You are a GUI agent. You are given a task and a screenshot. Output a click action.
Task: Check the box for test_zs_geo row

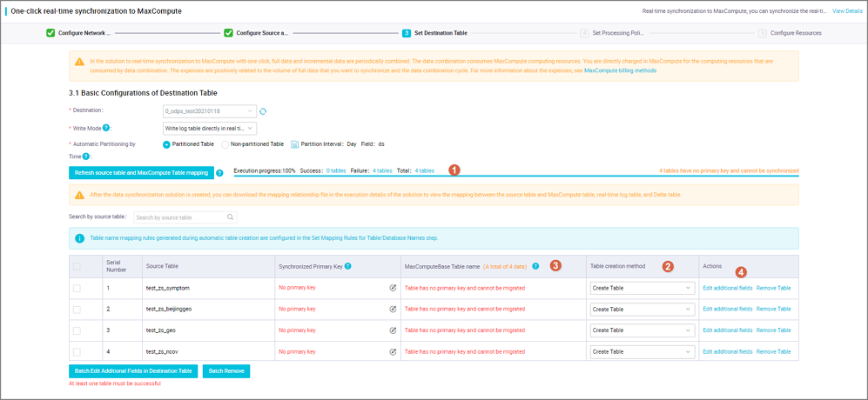[77, 330]
